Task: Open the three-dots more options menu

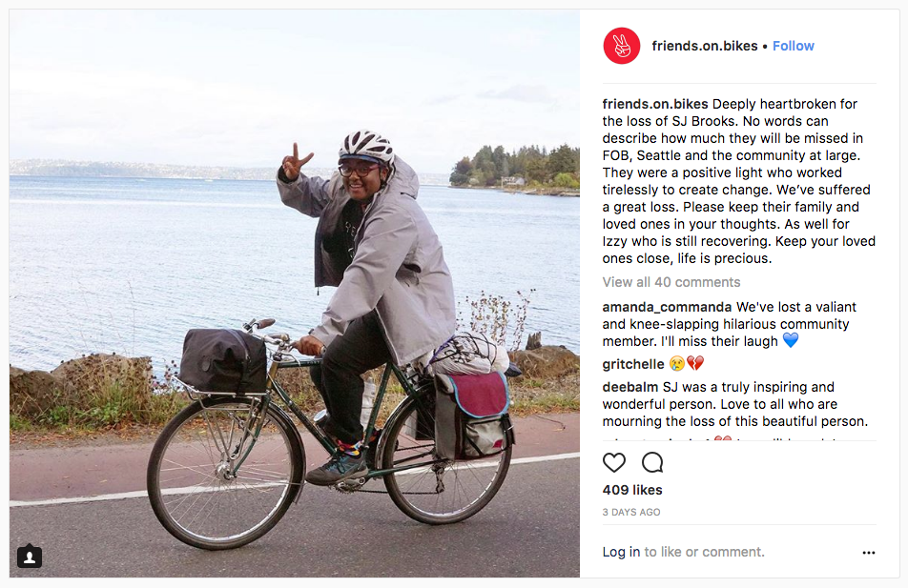Action: [869, 553]
